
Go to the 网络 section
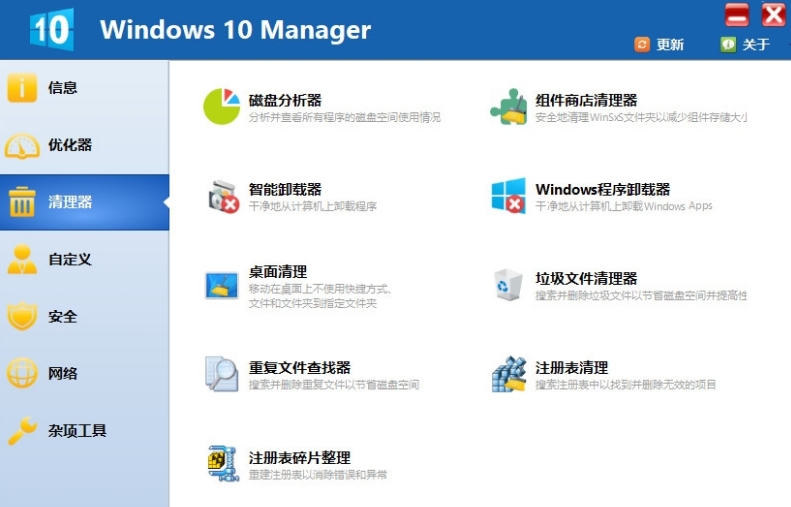(84, 374)
